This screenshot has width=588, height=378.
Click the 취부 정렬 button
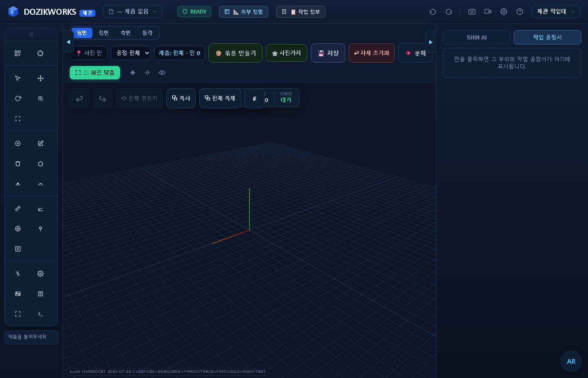[244, 12]
